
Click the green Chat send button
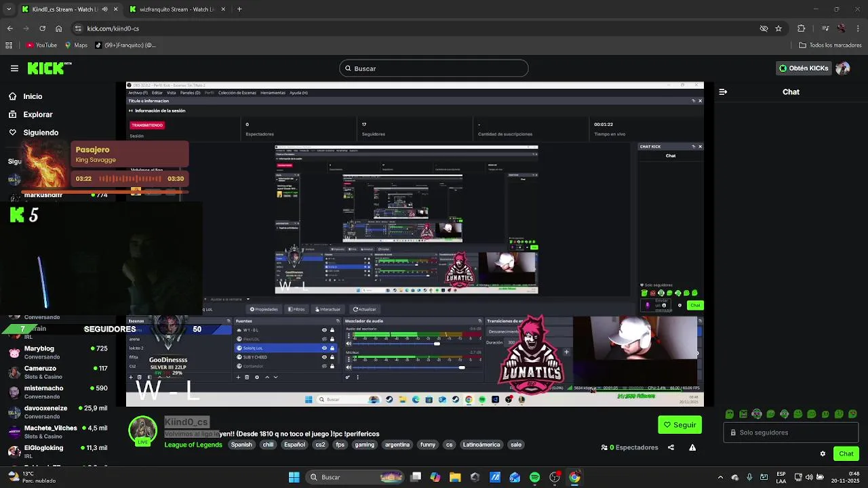tap(846, 453)
